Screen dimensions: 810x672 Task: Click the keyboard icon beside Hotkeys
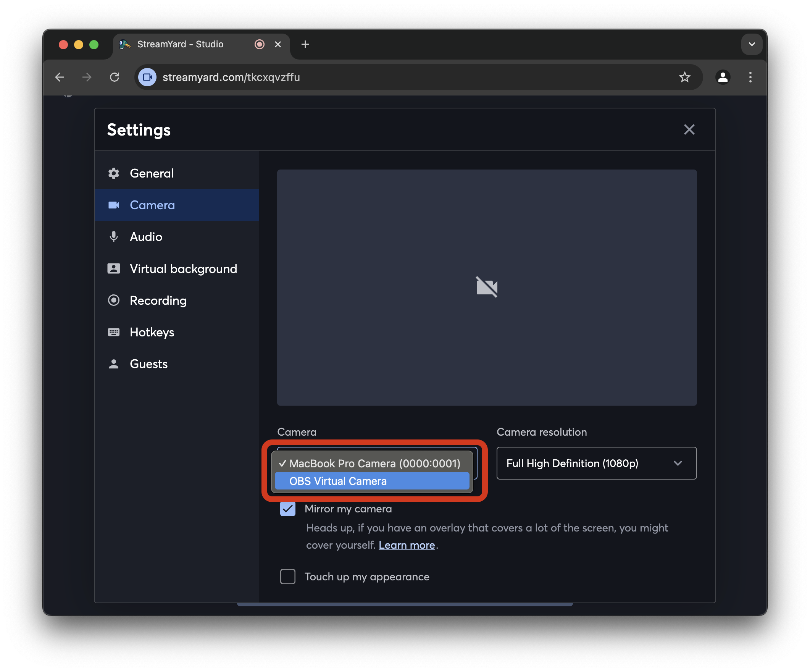click(113, 332)
